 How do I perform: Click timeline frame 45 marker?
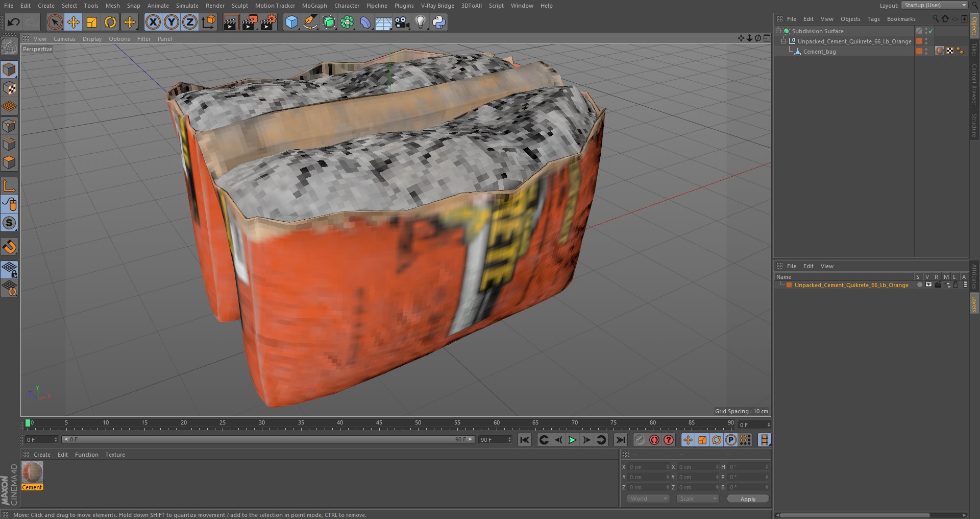(x=379, y=423)
